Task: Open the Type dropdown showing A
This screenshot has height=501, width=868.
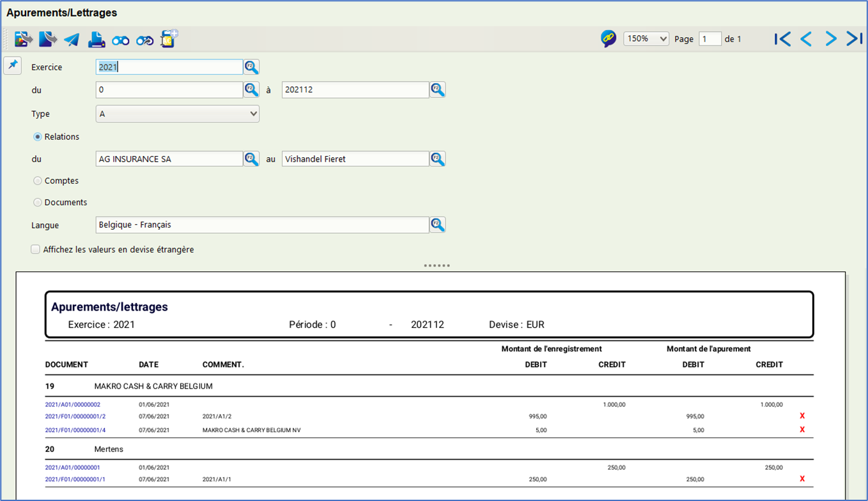Action: click(x=178, y=114)
